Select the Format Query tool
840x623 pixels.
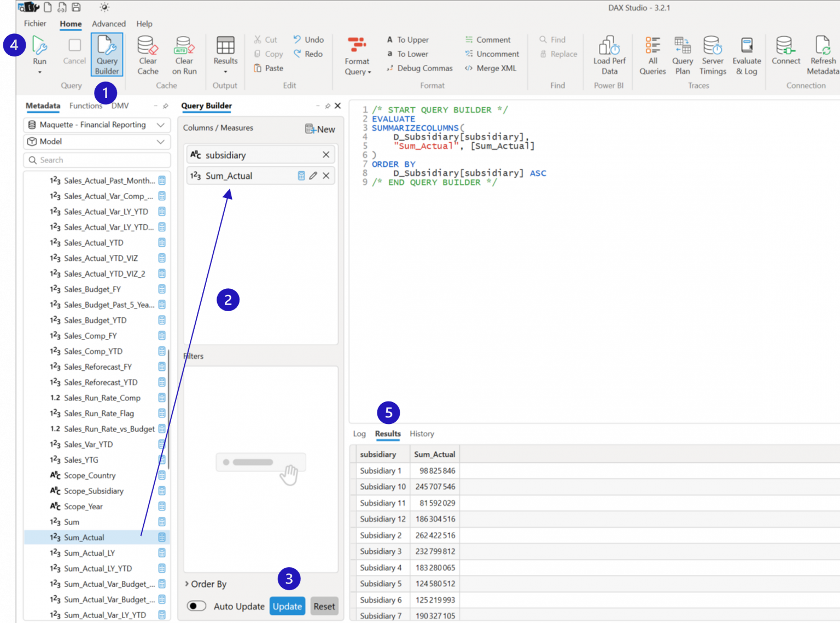coord(357,54)
